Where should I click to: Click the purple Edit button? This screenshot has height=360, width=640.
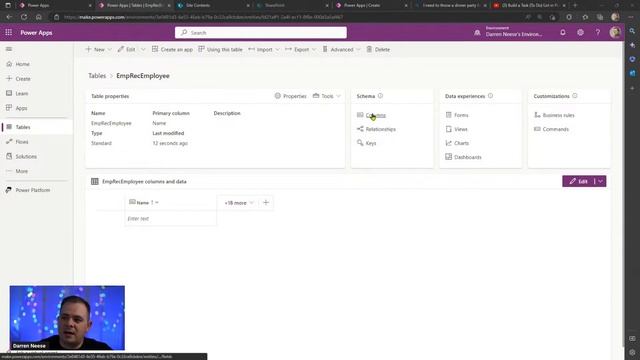point(578,181)
